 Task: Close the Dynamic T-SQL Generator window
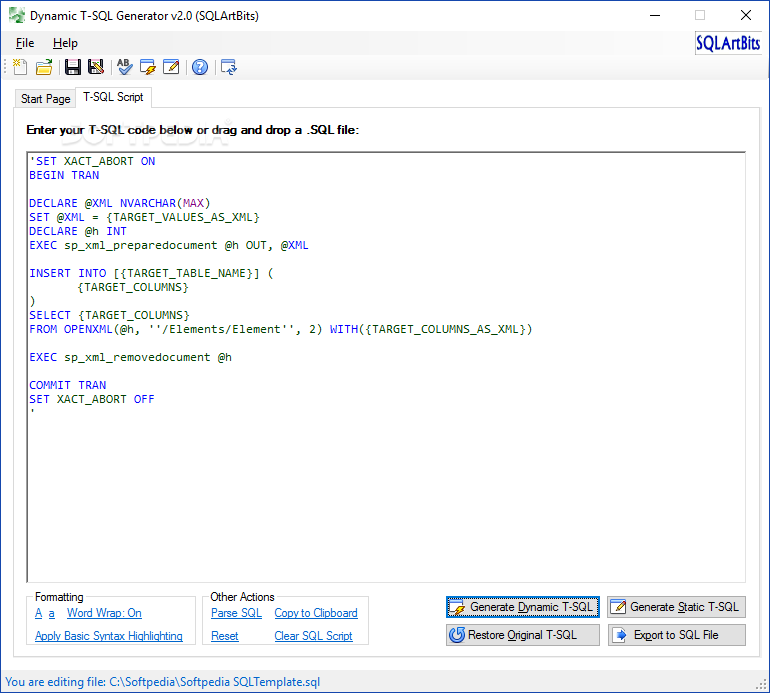(746, 15)
